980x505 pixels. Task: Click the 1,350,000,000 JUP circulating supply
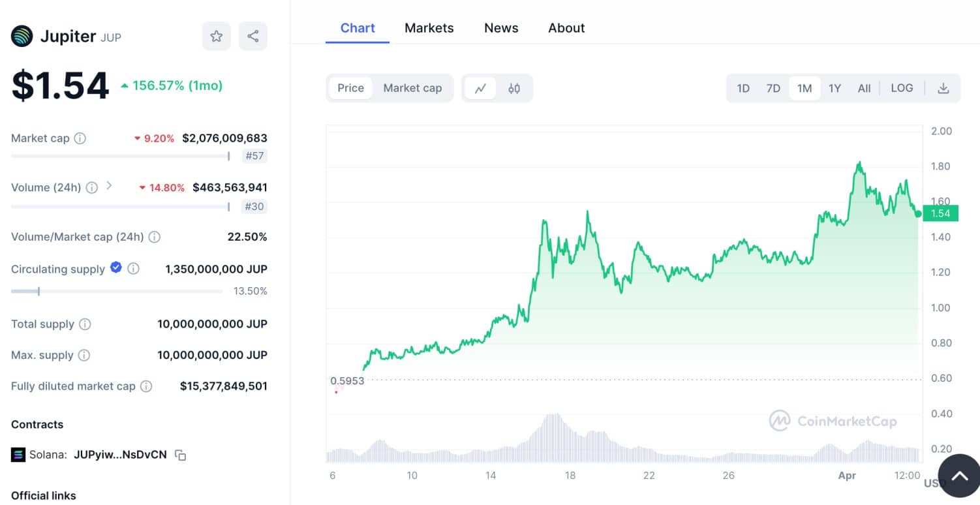click(216, 269)
